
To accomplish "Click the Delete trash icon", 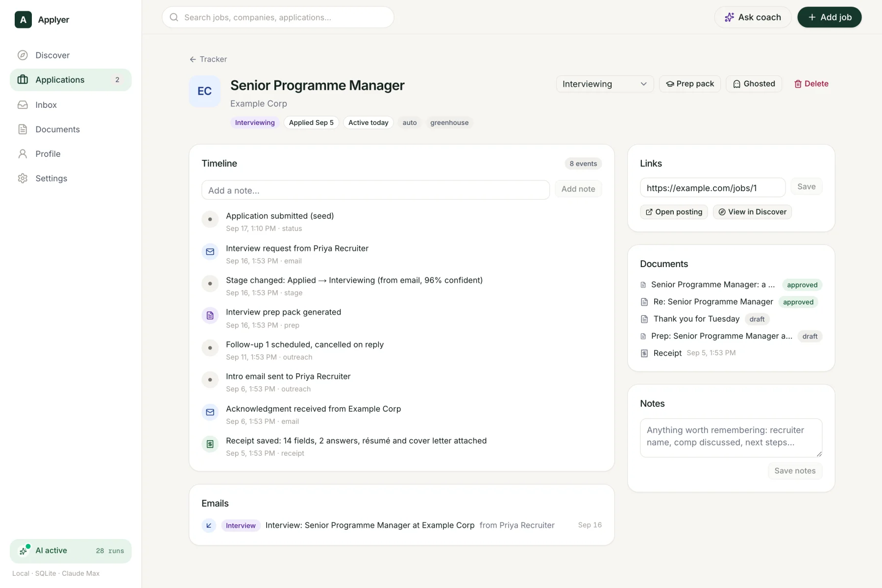I will pos(798,84).
